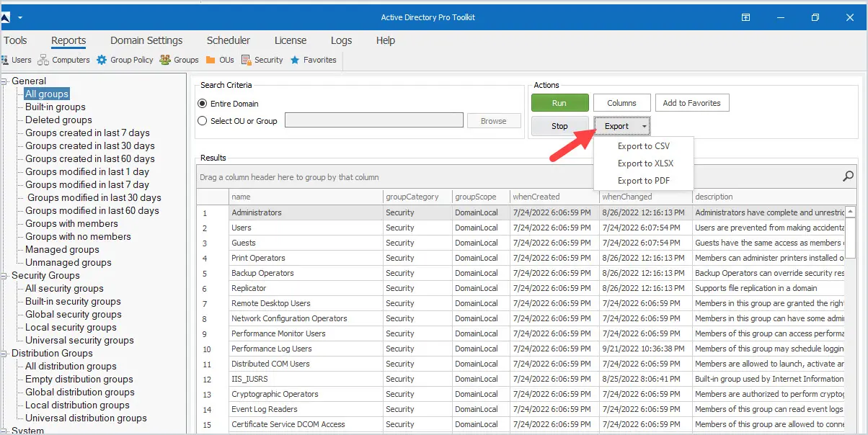
Task: Select the Administrators row
Action: pyautogui.click(x=521, y=212)
